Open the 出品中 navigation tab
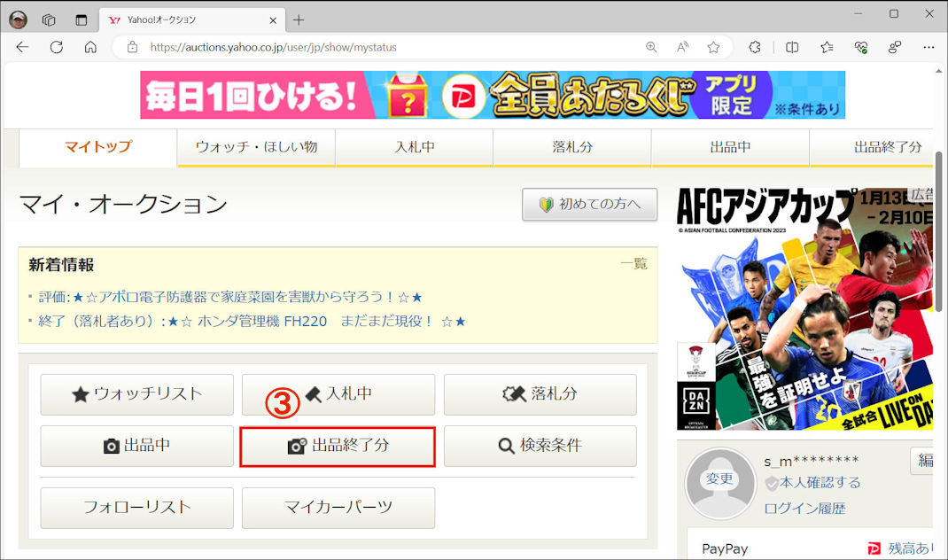The width and height of the screenshot is (948, 560). (730, 147)
